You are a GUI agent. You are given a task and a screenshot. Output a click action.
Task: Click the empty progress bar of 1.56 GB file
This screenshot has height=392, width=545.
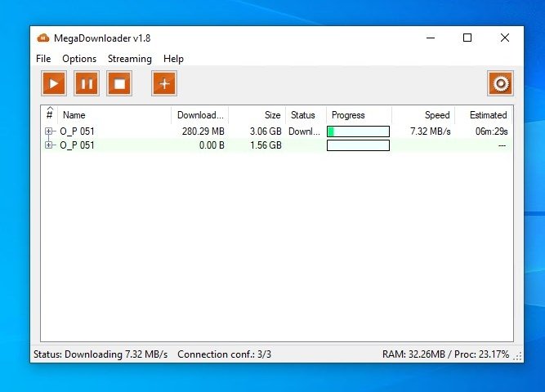tap(358, 145)
